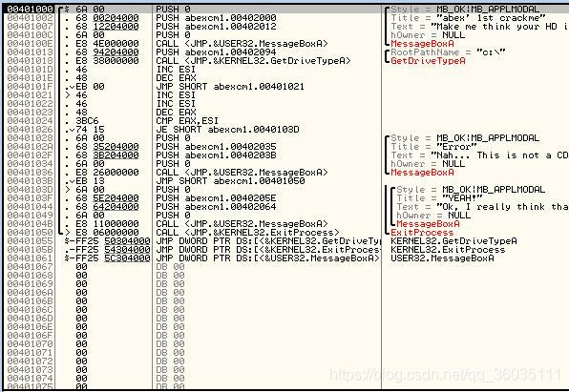The height and width of the screenshot is (392, 569).
Task: Select hex bytes FF25 5C304000
Action: [x=113, y=258]
